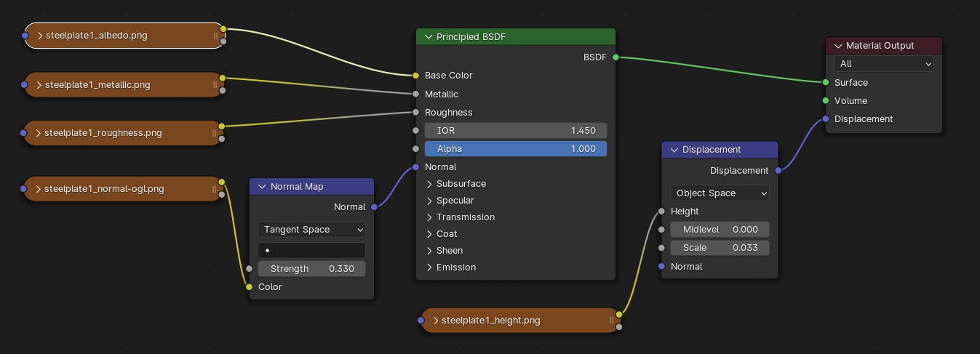Click the Height input socket on Displacement node
The image size is (980, 354).
coord(661,212)
